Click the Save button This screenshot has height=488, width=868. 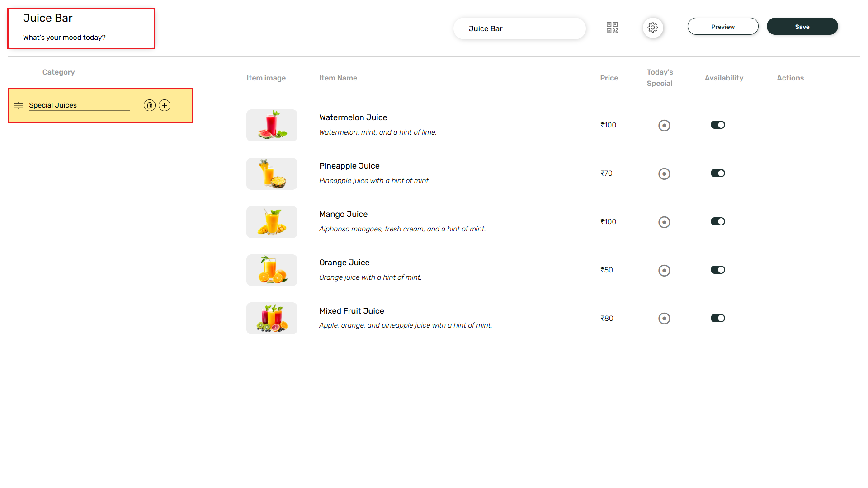tap(802, 26)
